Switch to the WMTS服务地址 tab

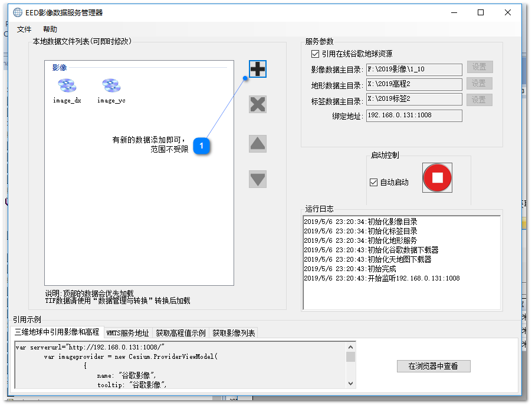point(127,333)
